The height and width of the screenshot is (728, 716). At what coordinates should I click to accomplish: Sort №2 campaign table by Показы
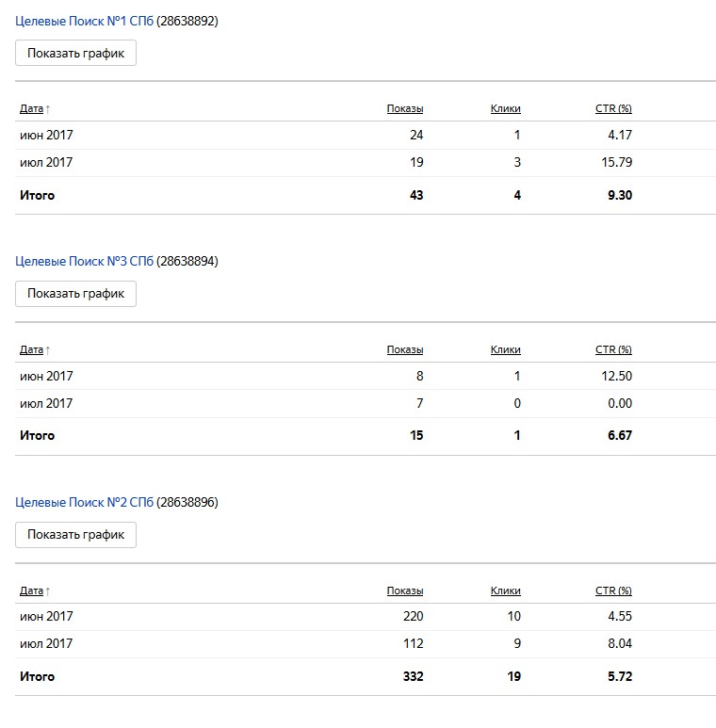(x=405, y=590)
